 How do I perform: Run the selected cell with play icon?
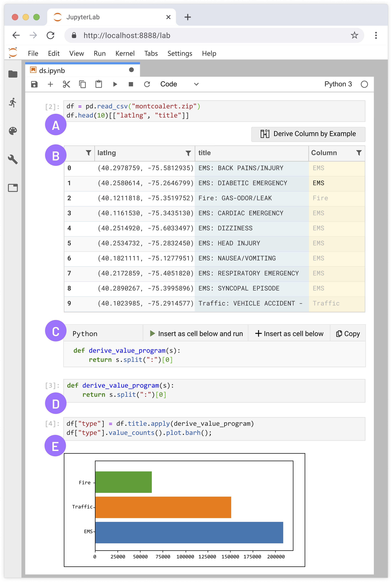tap(115, 84)
